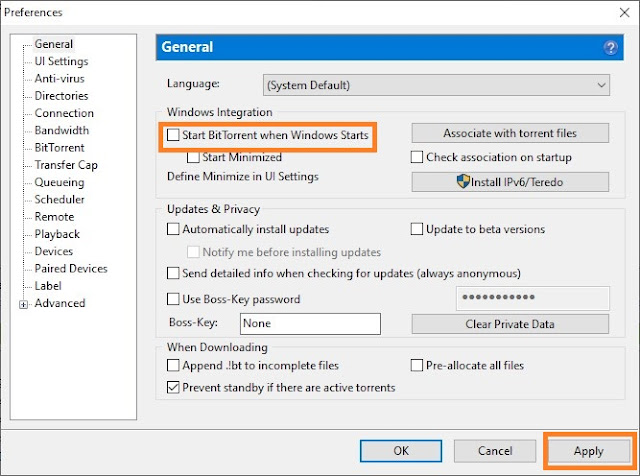The width and height of the screenshot is (640, 476).
Task: Open UI Settings page
Action: (61, 61)
